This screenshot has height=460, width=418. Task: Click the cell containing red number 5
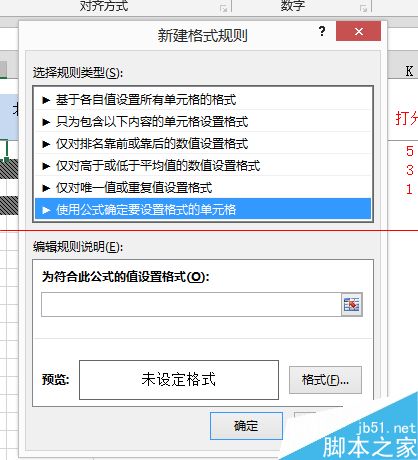click(409, 151)
